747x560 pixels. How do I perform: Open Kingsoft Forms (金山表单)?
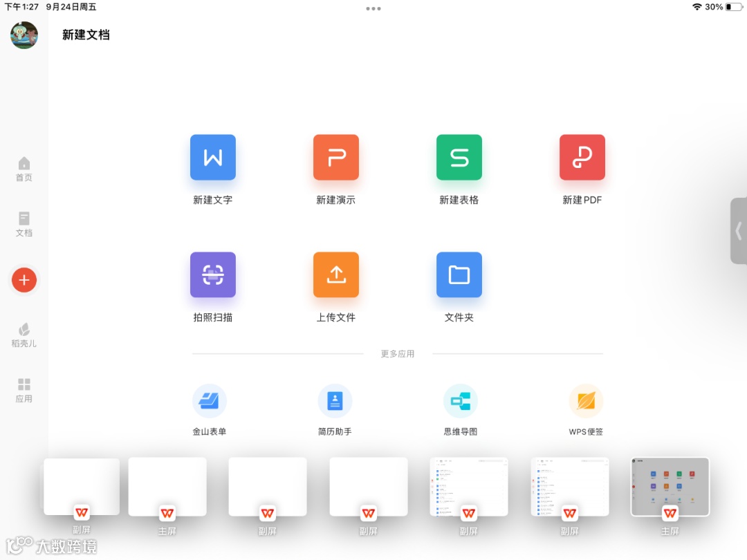pos(209,401)
